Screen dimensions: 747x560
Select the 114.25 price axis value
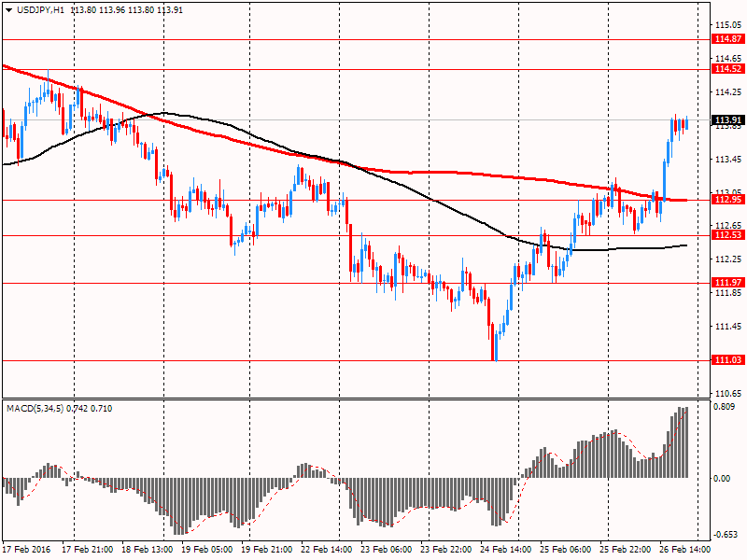click(728, 91)
